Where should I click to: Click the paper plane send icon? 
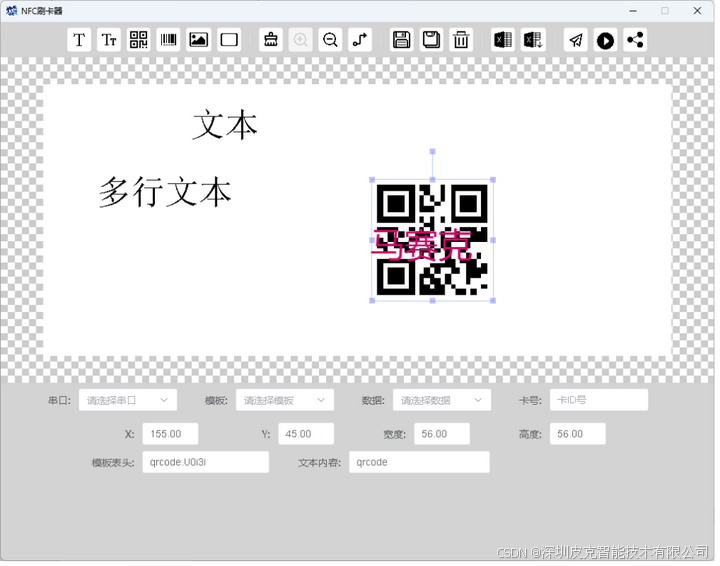point(576,40)
